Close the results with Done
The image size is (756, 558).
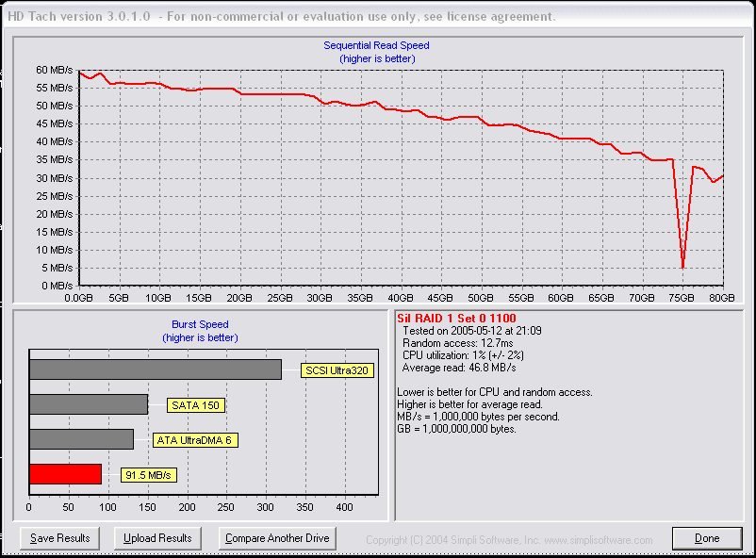(707, 538)
